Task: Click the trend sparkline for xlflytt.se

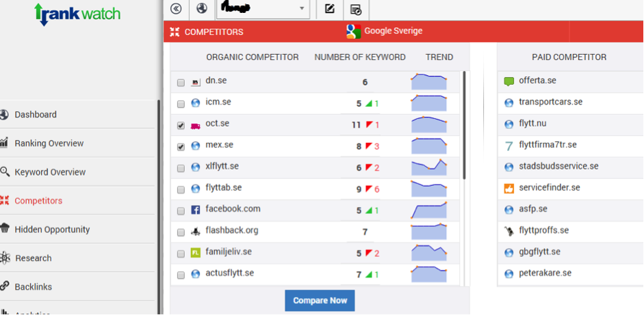Action: click(x=428, y=167)
